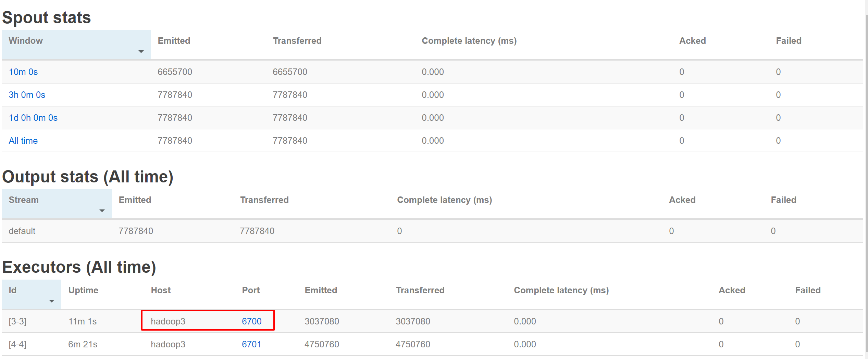Open the 10m 0s window link
The width and height of the screenshot is (868, 359).
(23, 72)
